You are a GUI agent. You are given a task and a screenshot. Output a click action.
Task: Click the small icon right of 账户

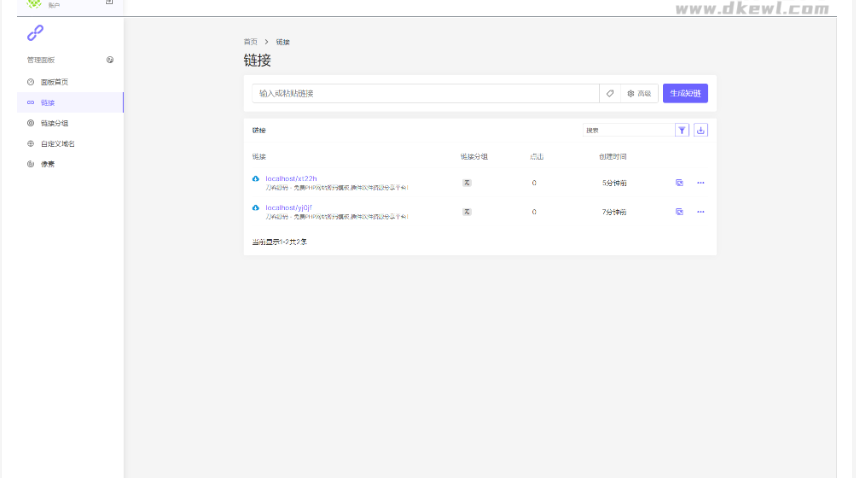pos(109,2)
